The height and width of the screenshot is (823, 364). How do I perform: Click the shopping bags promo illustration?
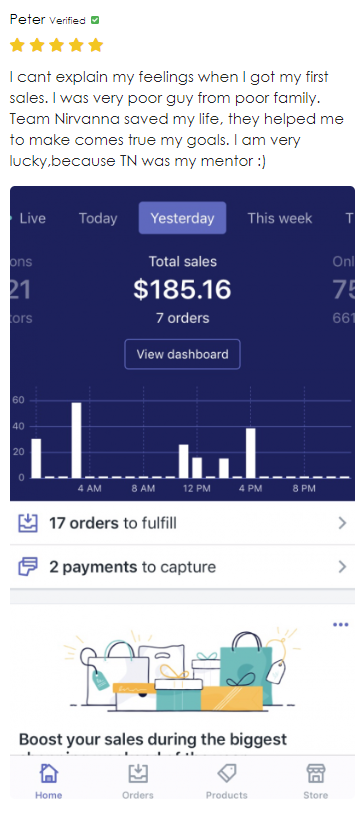[183, 669]
